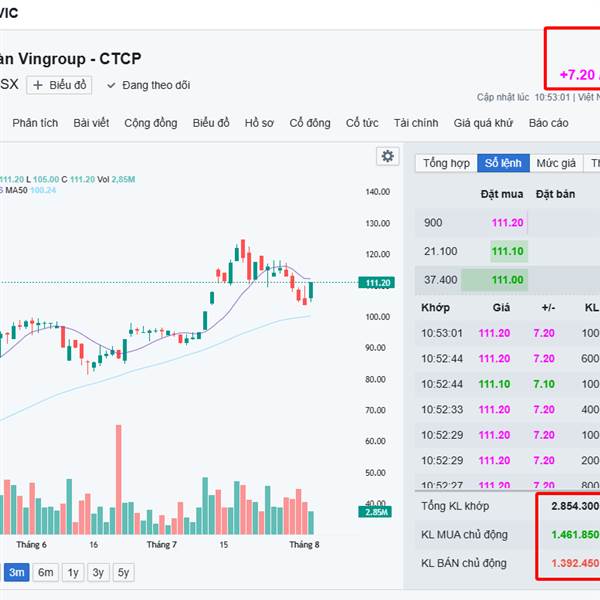Open the Cổ đông tab
The width and height of the screenshot is (600, 600).
point(310,123)
